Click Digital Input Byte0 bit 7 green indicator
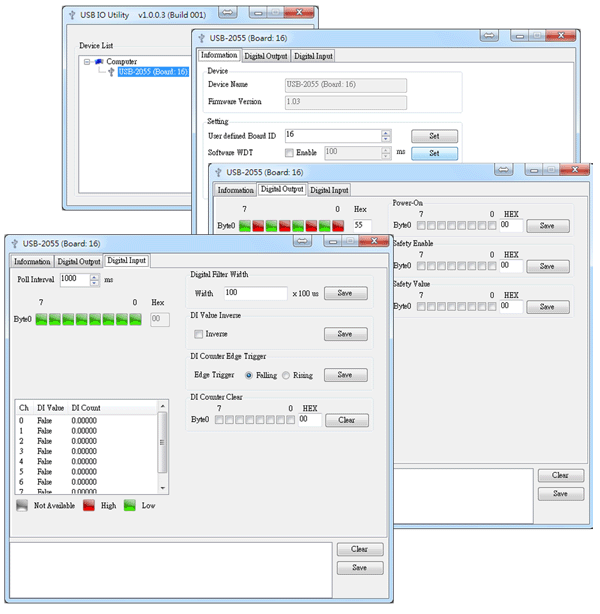Viewport: 600px width, 614px height. tap(41, 320)
